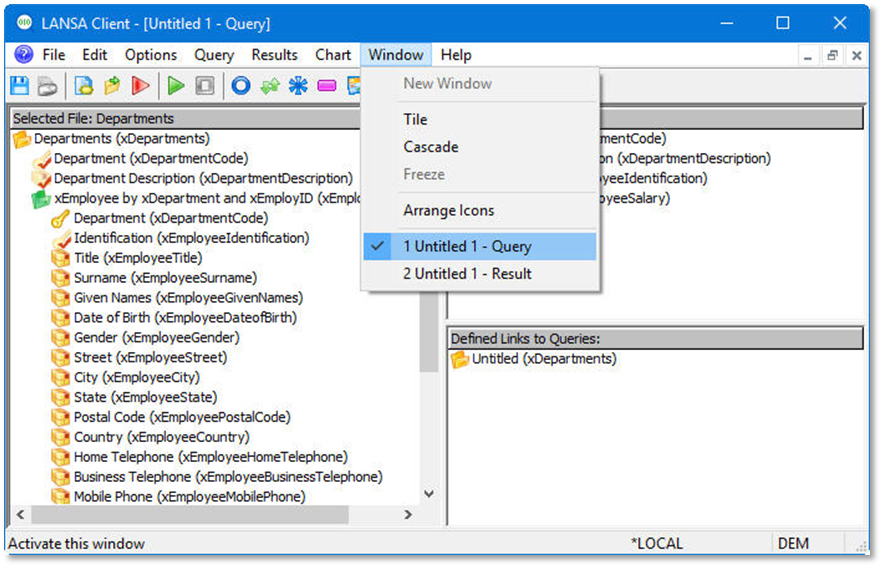
Task: Click the Departments root folder icon
Action: (22, 139)
